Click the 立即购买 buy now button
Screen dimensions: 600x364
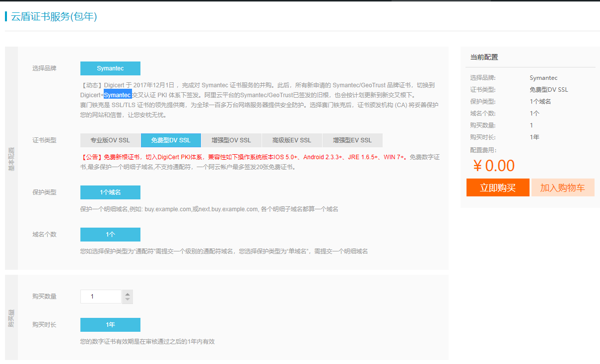coord(498,187)
